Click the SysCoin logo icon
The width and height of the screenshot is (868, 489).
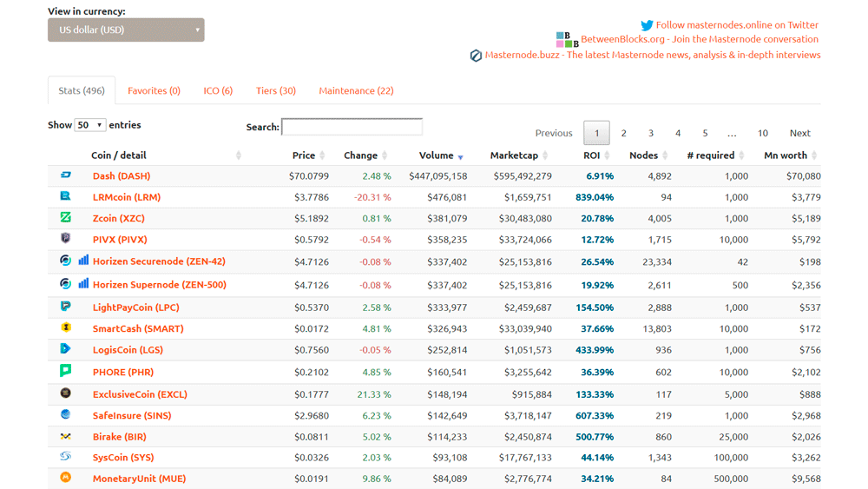pyautogui.click(x=65, y=456)
